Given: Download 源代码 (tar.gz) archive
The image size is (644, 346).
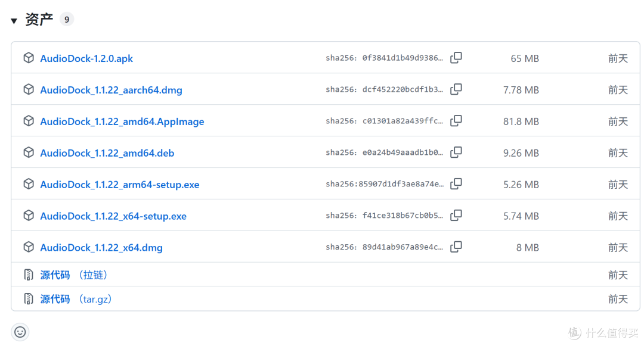Looking at the screenshot, I should tap(76, 299).
